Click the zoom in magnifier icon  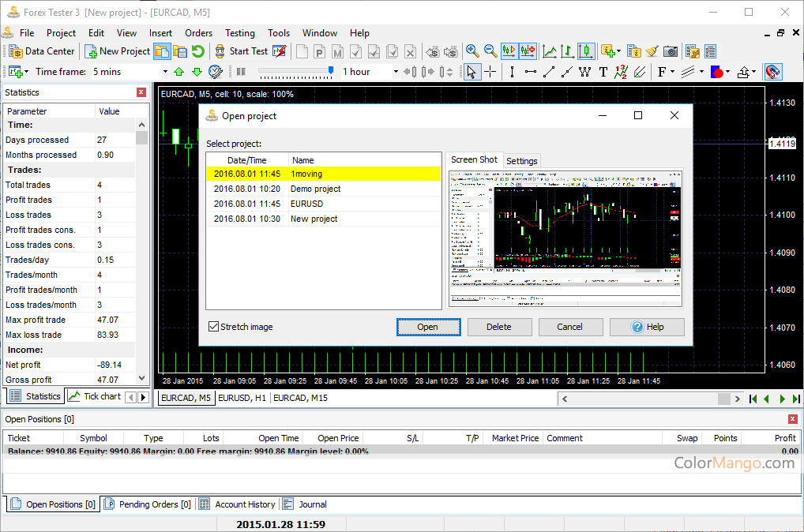pyautogui.click(x=472, y=51)
